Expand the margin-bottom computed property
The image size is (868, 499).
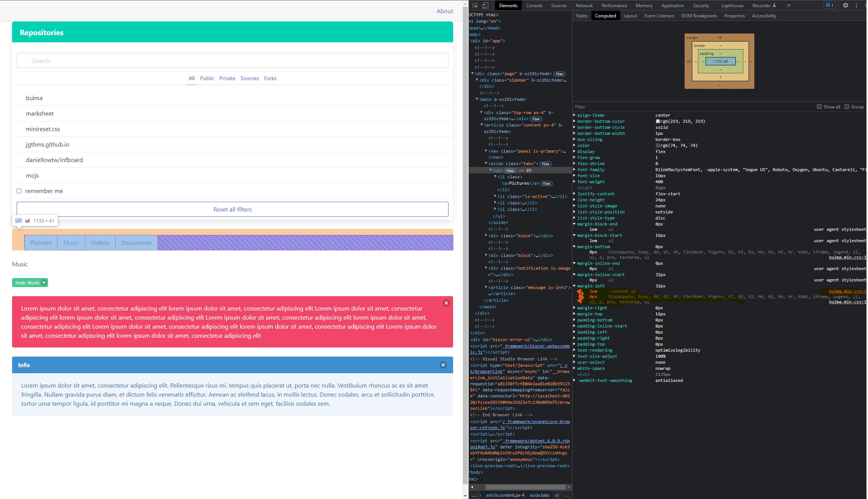click(575, 246)
